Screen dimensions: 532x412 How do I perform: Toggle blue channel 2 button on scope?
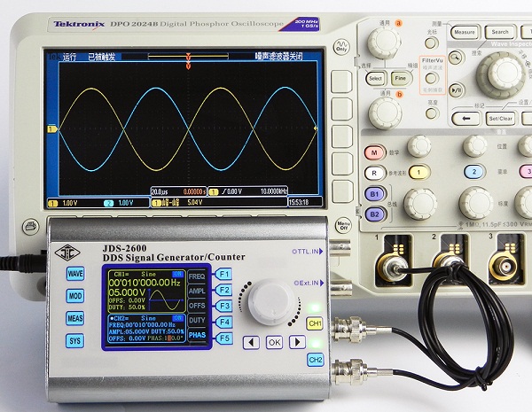tap(474, 172)
